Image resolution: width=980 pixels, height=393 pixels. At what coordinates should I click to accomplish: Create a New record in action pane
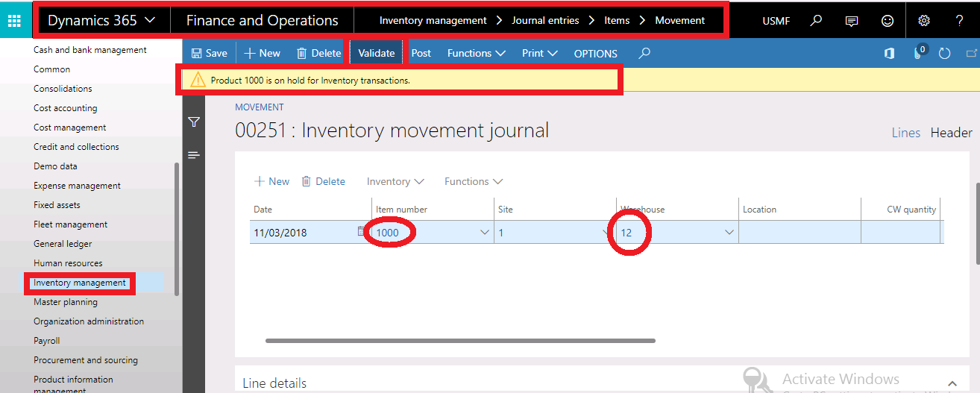coord(262,53)
